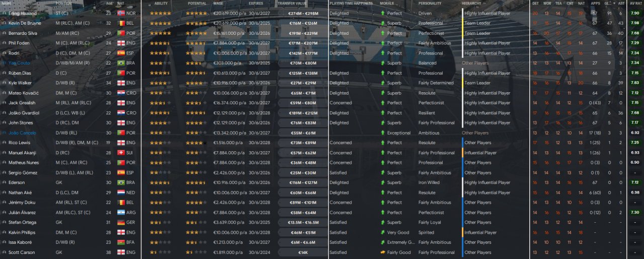Click the player icon beside Erling Haaland

pyautogui.click(x=4, y=13)
